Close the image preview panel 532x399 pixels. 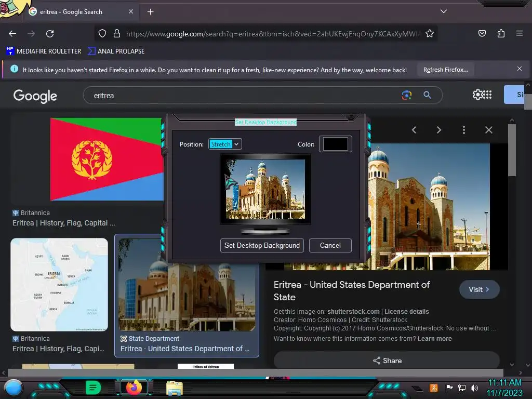pos(488,130)
